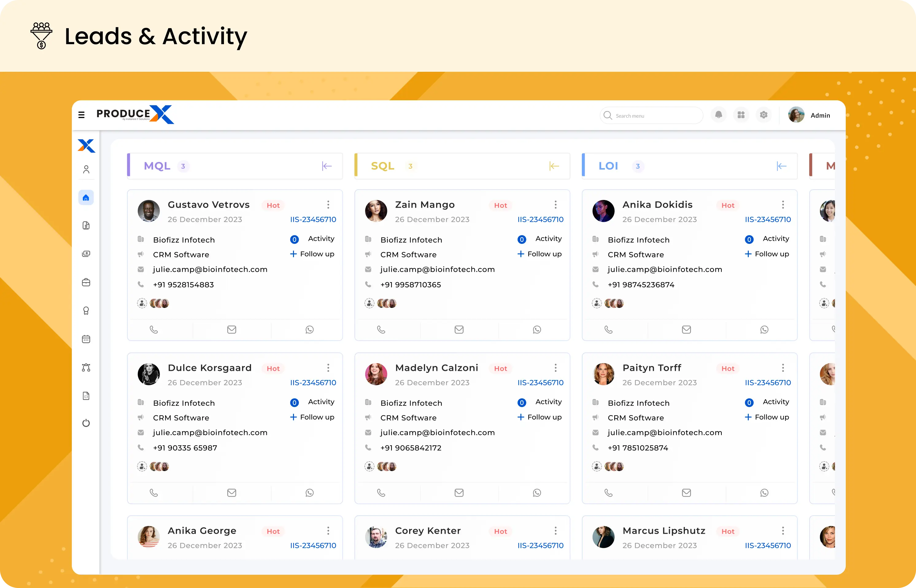This screenshot has width=916, height=588.
Task: Call Zain Mango via phone icon
Action: pos(381,329)
